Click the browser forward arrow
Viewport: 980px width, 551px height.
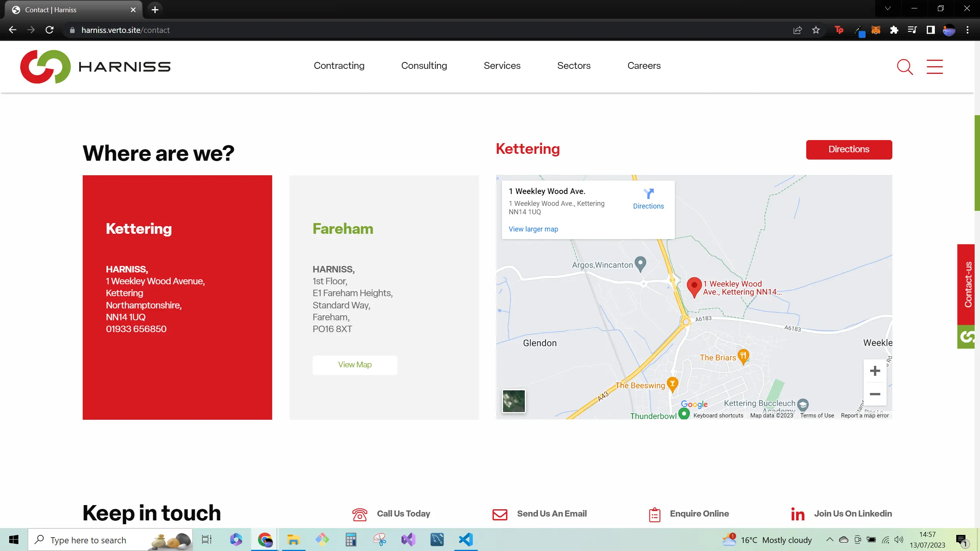pyautogui.click(x=31, y=30)
